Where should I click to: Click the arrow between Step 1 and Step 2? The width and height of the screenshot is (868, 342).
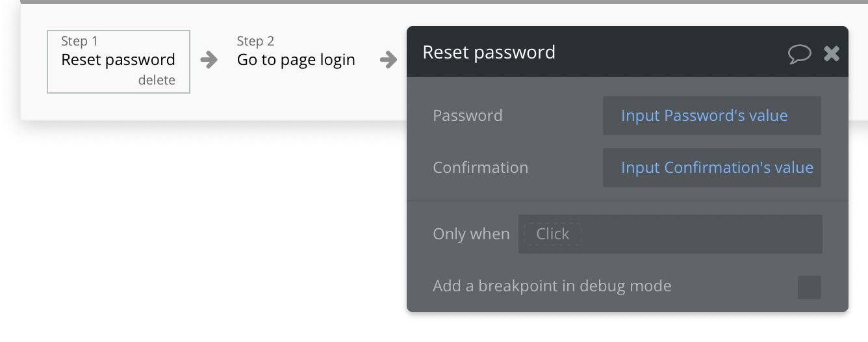[x=209, y=60]
